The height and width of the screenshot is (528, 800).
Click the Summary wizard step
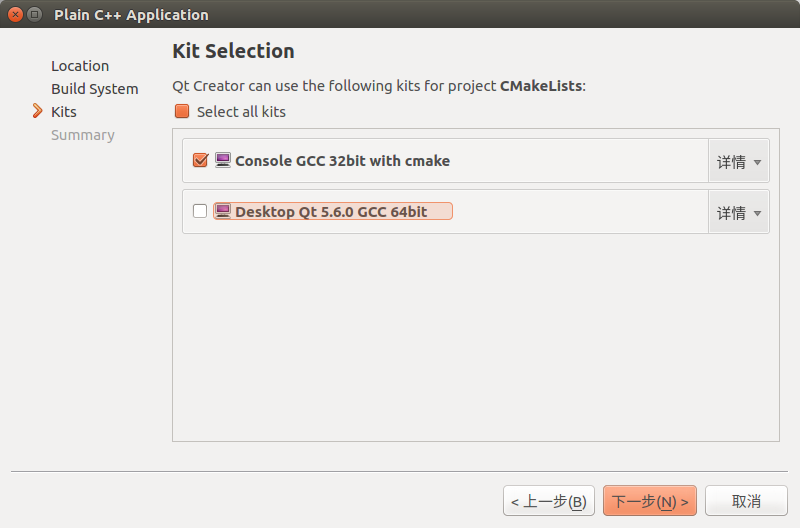(x=83, y=135)
